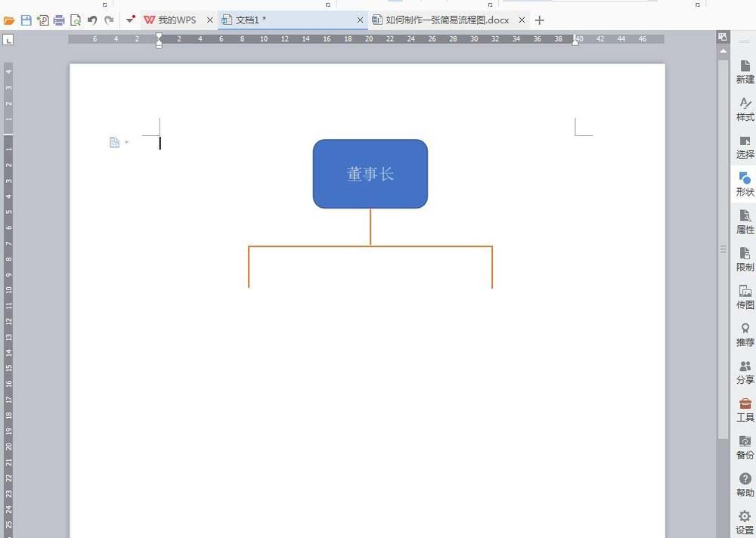Redo the last undone action

tap(108, 20)
